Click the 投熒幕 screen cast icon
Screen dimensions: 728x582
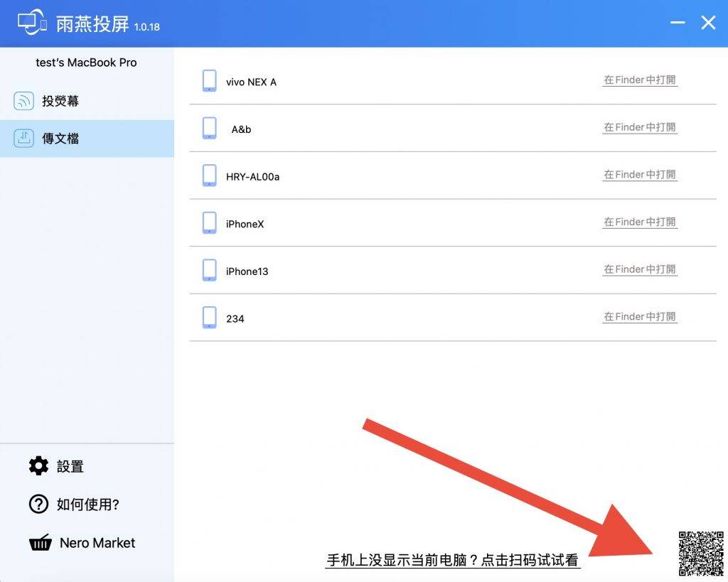point(23,101)
